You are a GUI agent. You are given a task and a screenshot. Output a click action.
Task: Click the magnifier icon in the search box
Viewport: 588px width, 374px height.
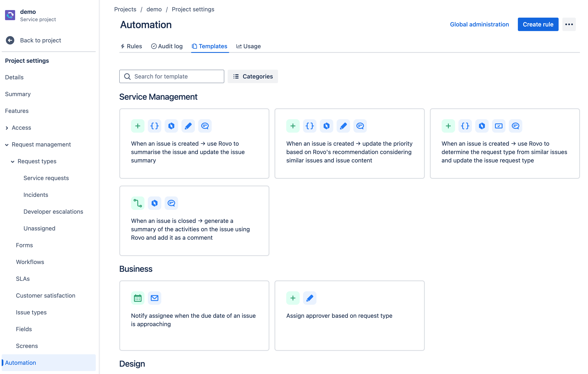coord(127,76)
